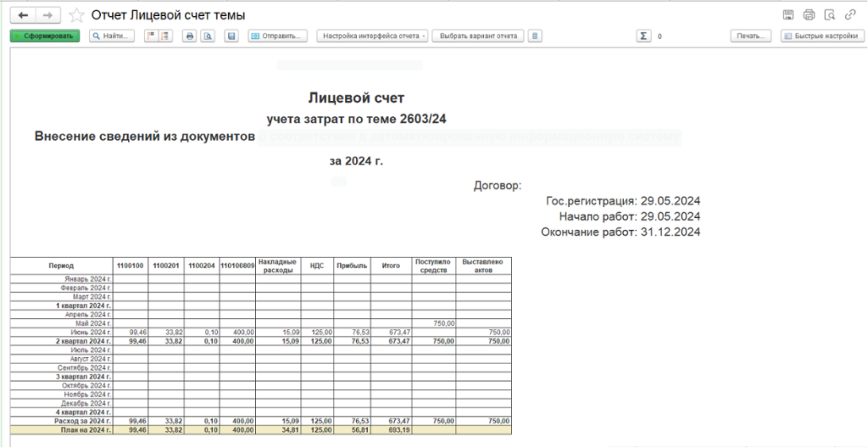The height and width of the screenshot is (448, 868).
Task: Click the collapse groups icon beside Найти
Action: [150, 36]
